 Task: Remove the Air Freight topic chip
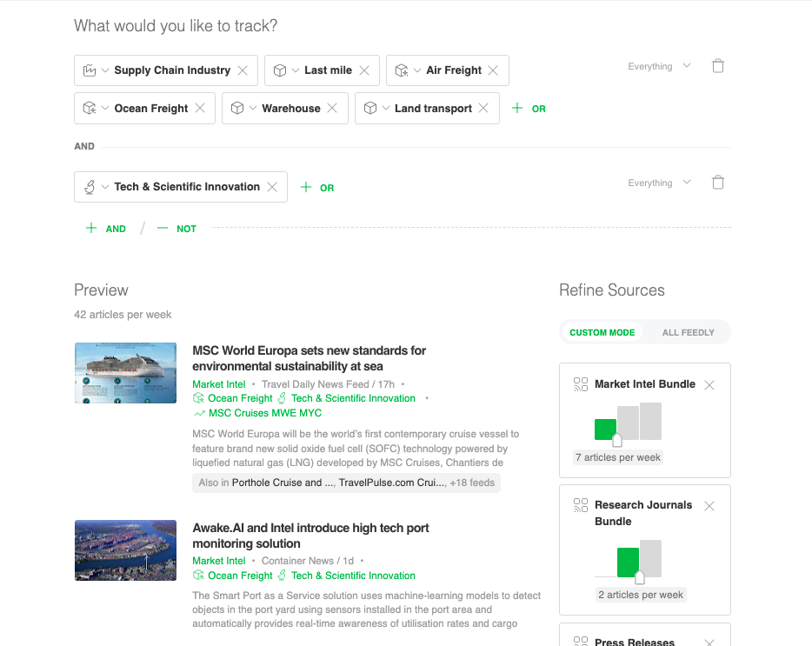[x=493, y=70]
